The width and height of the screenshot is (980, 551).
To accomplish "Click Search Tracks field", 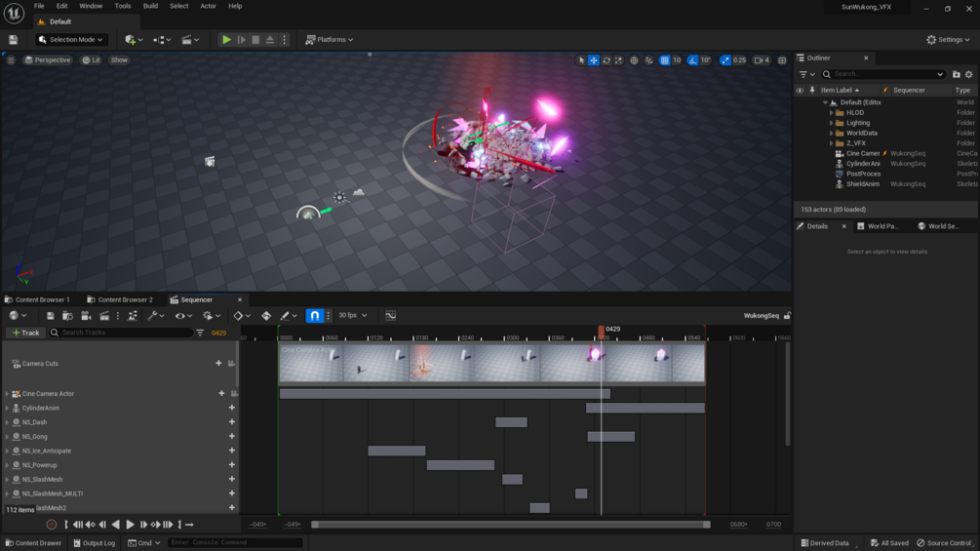I will coord(121,333).
